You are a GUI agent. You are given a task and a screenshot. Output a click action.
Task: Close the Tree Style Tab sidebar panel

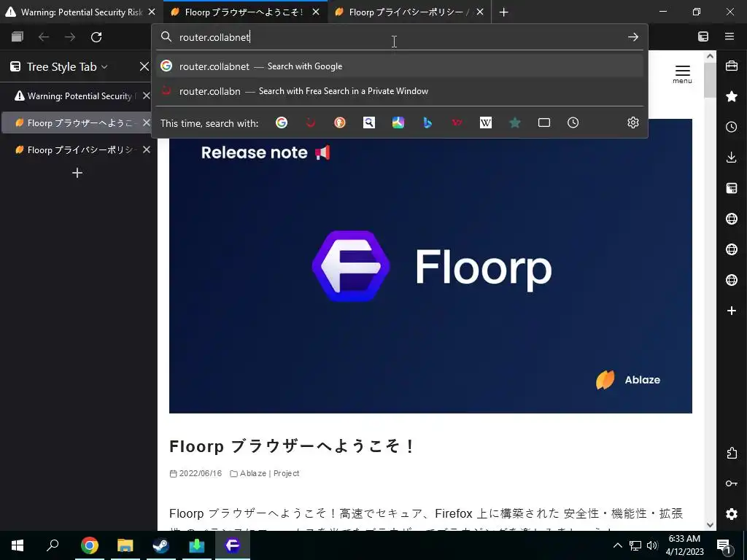coord(144,66)
